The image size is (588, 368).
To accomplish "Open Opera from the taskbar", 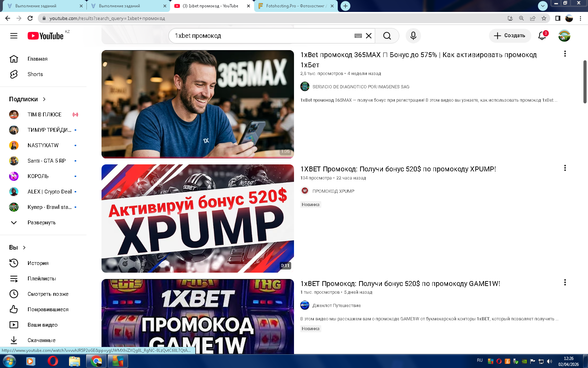I will coord(52,361).
